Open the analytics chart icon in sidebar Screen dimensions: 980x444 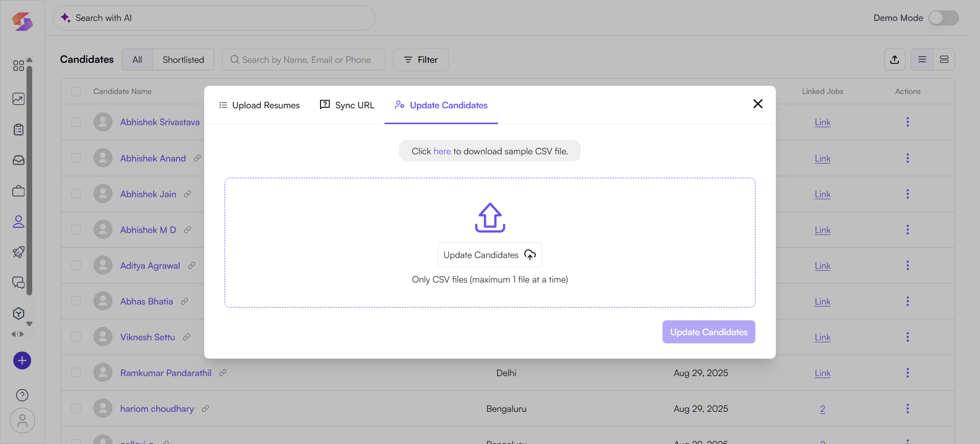click(x=18, y=99)
